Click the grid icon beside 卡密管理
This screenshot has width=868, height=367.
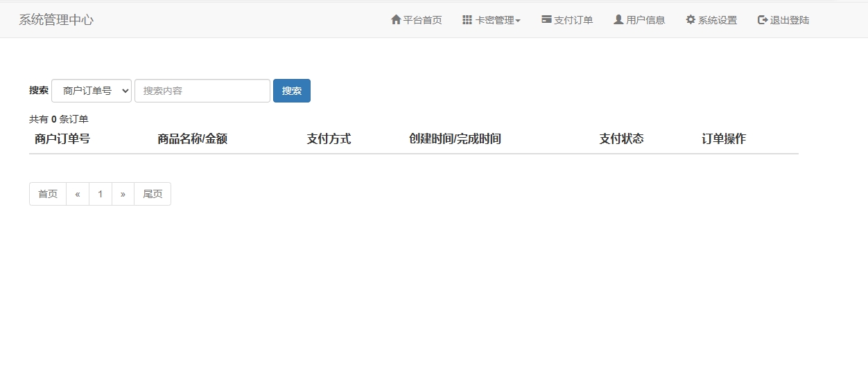click(467, 20)
